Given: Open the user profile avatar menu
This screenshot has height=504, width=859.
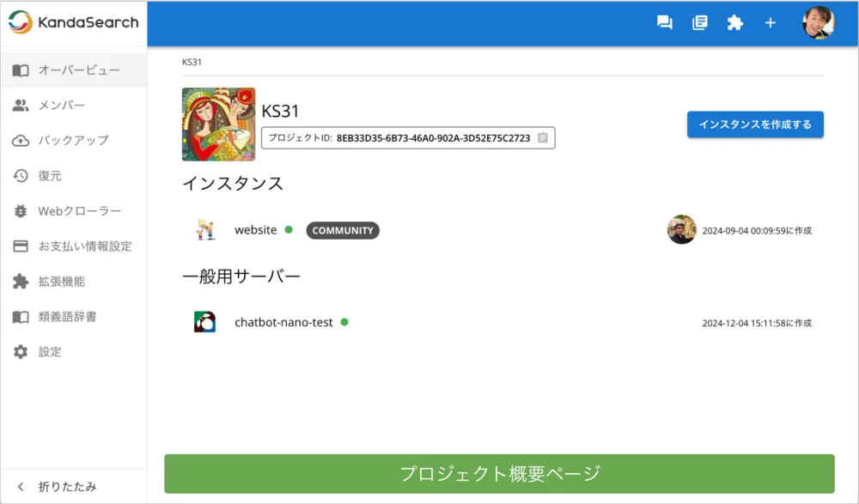Looking at the screenshot, I should [819, 22].
